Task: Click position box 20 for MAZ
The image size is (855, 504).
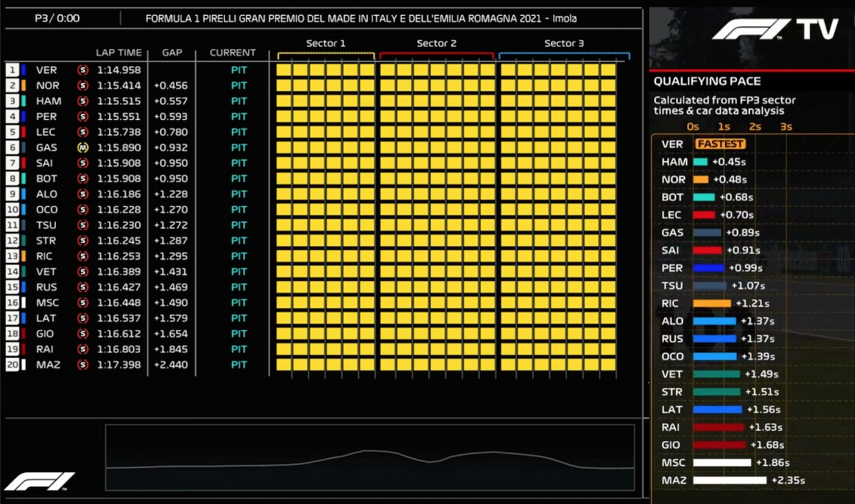Action: coord(12,365)
